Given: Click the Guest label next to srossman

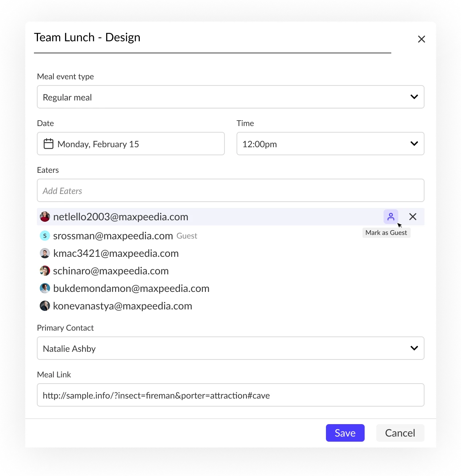Looking at the screenshot, I should (x=187, y=236).
